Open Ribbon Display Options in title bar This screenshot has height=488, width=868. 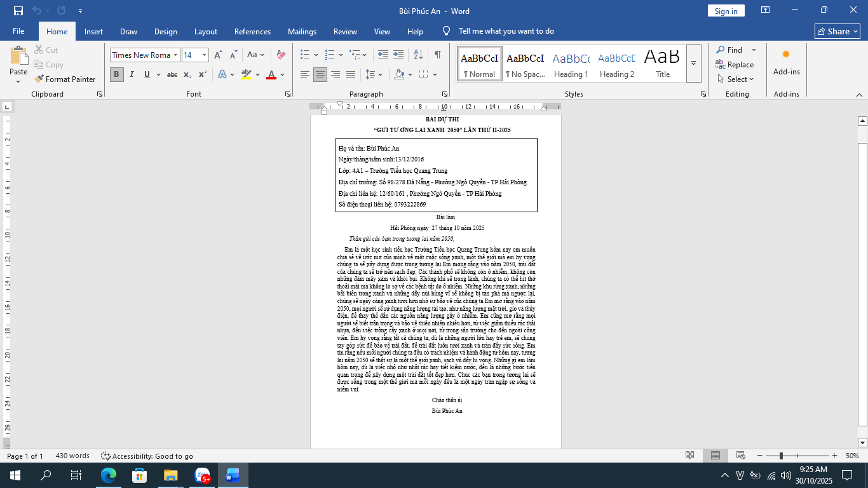pyautogui.click(x=766, y=10)
